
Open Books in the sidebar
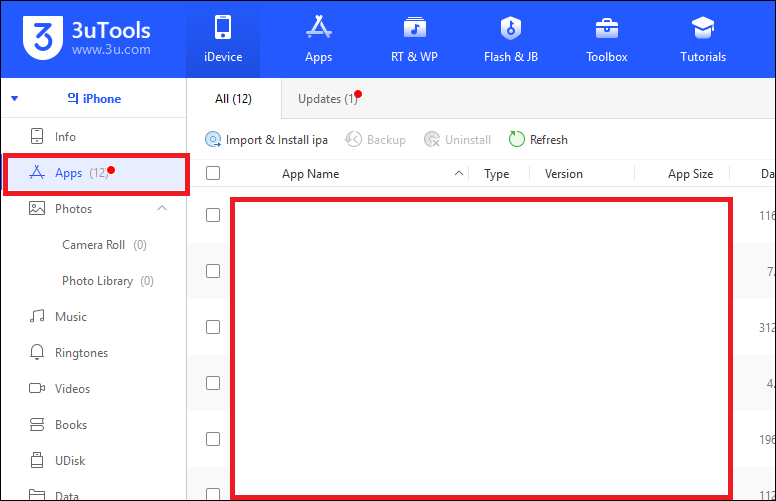tap(71, 425)
